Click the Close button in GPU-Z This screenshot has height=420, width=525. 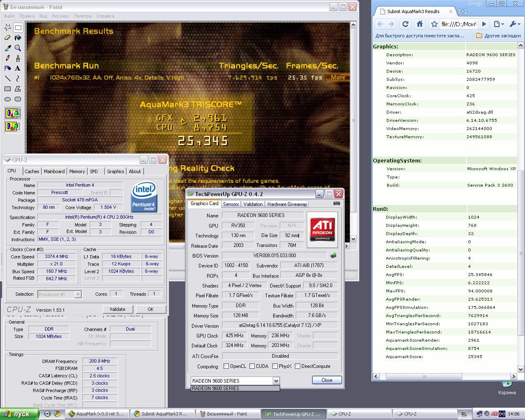(x=327, y=380)
